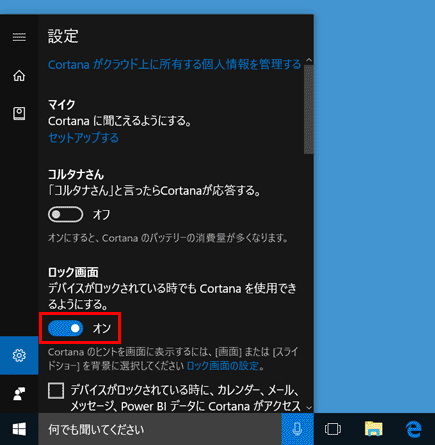Turn off the ロック画面 Cortana switch
The height and width of the screenshot is (445, 435).
tap(66, 328)
